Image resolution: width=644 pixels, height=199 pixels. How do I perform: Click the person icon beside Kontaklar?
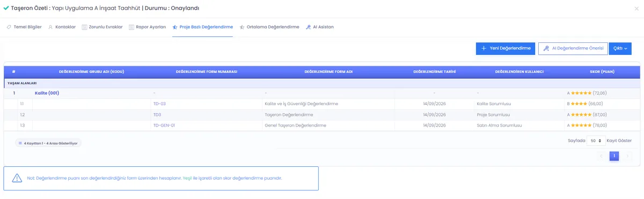50,27
